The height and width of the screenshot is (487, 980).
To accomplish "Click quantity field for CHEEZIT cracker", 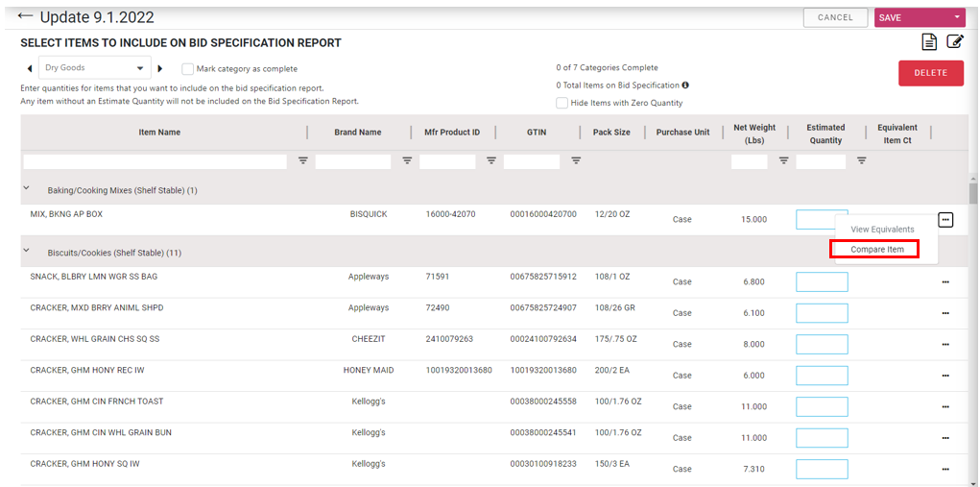I will coord(822,345).
